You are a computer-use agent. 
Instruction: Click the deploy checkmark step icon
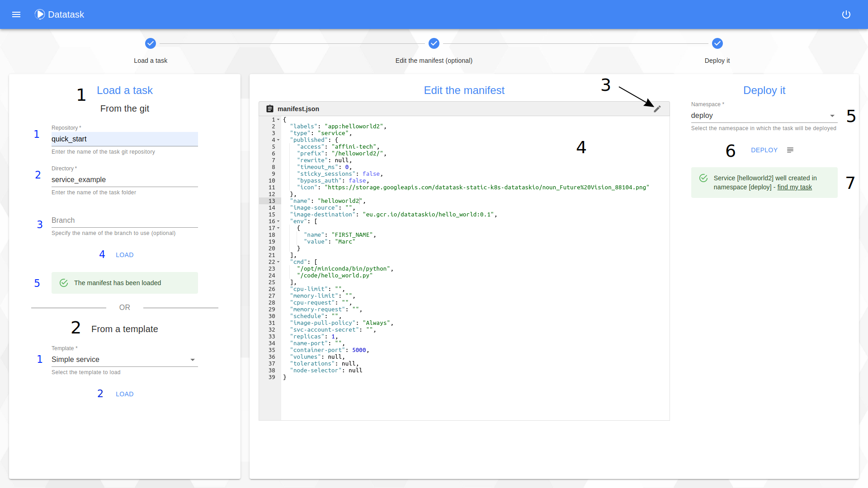[x=718, y=43]
